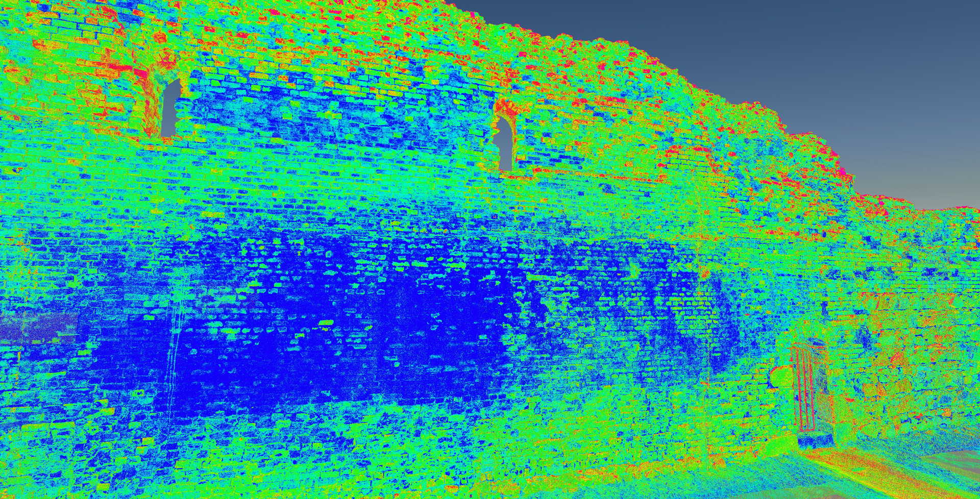The image size is (980, 499).
Task: Click the right arched window opening
Action: [x=505, y=145]
